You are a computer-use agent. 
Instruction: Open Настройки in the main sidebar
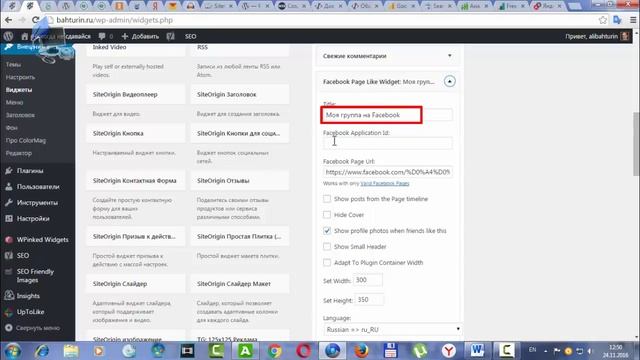[33, 218]
